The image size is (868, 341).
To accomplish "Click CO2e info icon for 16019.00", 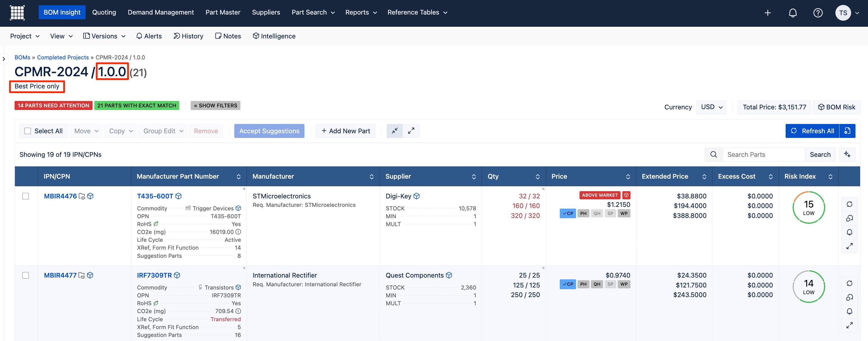I will [x=238, y=232].
